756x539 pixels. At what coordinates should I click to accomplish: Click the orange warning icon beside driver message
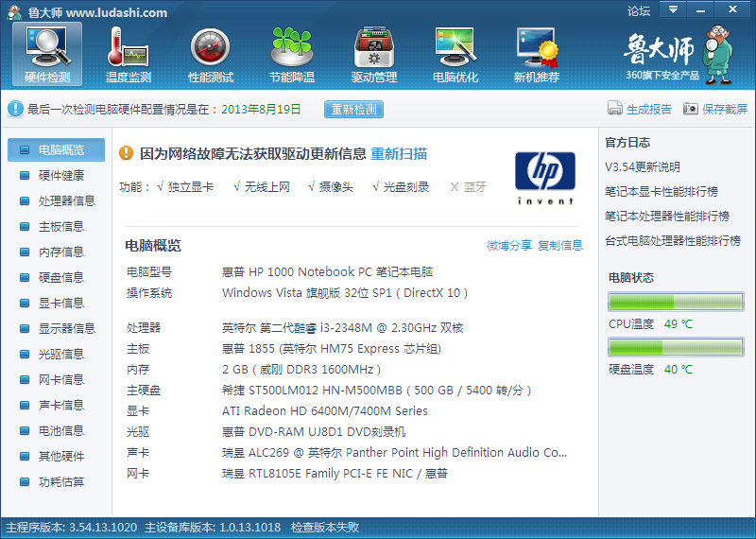pos(127,153)
